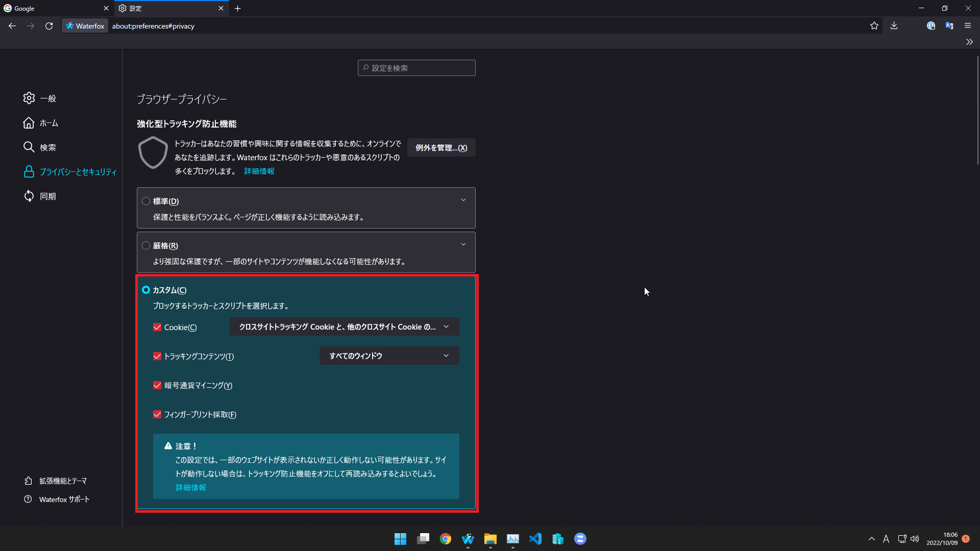
Task: Click the bookmark star icon in toolbar
Action: (874, 26)
